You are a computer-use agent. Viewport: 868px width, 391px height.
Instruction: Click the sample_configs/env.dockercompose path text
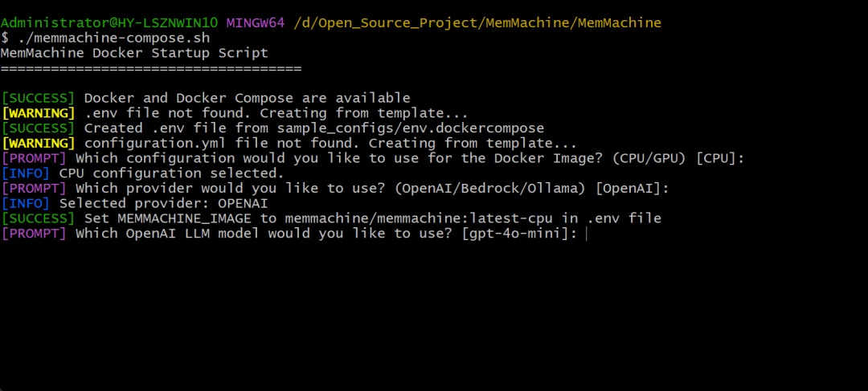click(411, 128)
